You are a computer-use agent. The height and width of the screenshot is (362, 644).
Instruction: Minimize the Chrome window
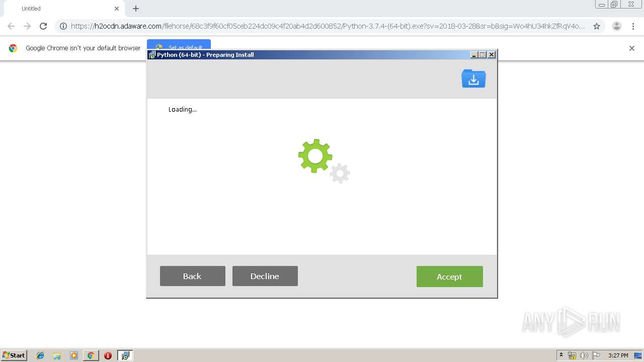pos(602,4)
